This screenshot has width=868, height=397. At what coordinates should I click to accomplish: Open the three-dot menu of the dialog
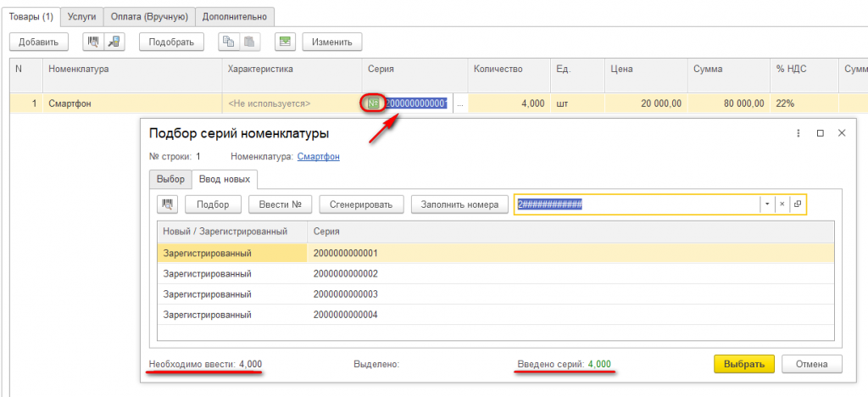[x=798, y=133]
